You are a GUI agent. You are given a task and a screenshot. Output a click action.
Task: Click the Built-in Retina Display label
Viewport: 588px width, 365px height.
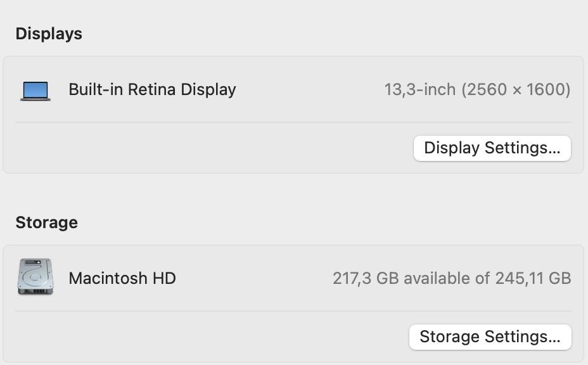pyautogui.click(x=152, y=89)
